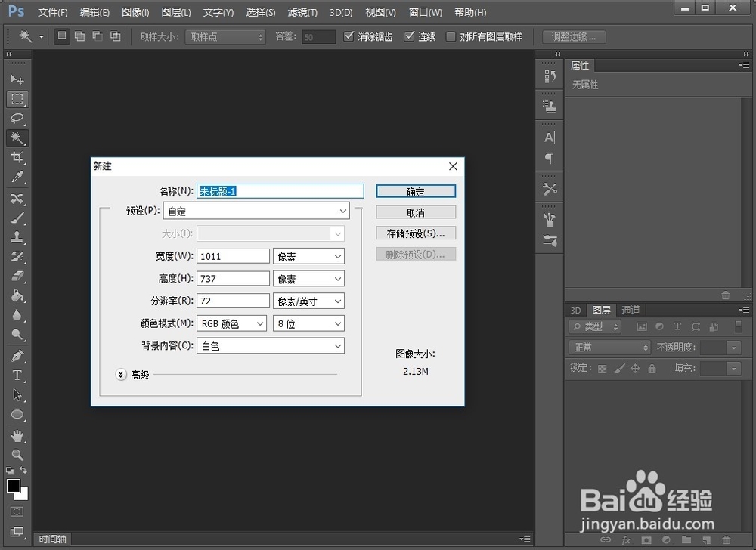Click the 调整边缘 Refine Edge button
This screenshot has width=756, height=550.
click(574, 36)
